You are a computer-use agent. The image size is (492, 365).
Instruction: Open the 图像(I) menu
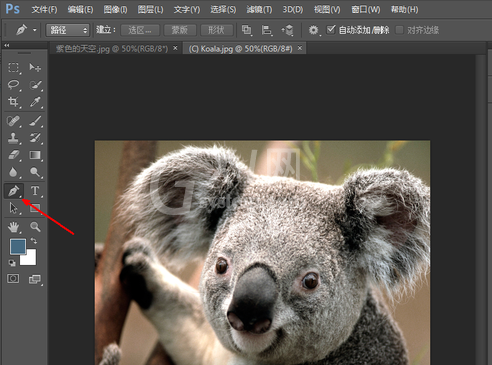click(x=115, y=9)
